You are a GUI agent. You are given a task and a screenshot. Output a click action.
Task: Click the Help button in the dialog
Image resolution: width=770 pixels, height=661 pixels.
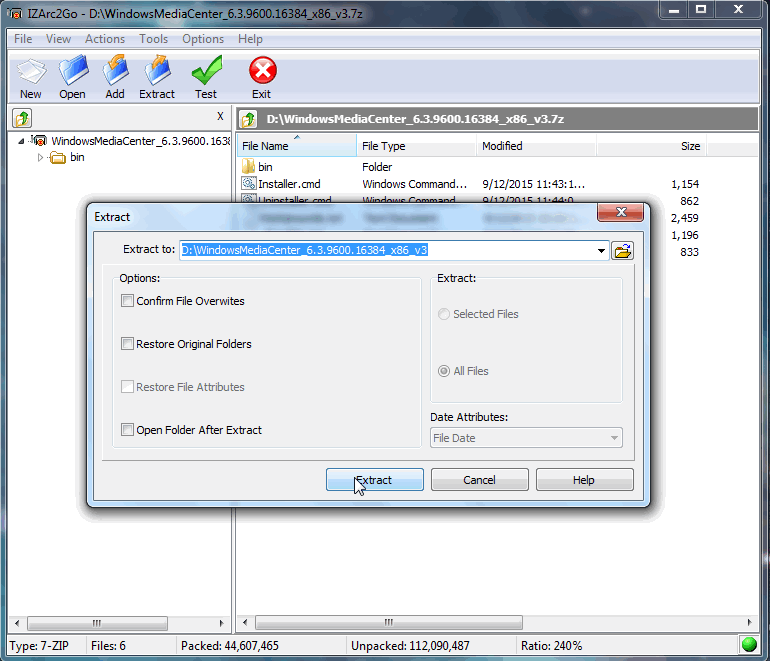coord(584,479)
